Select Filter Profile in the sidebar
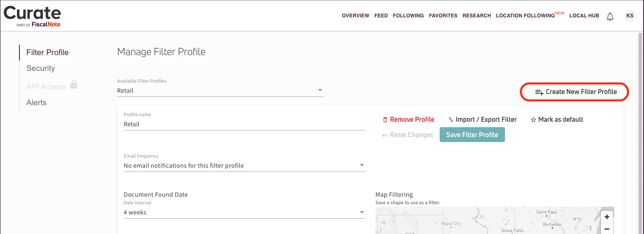644x234 pixels. pos(48,53)
